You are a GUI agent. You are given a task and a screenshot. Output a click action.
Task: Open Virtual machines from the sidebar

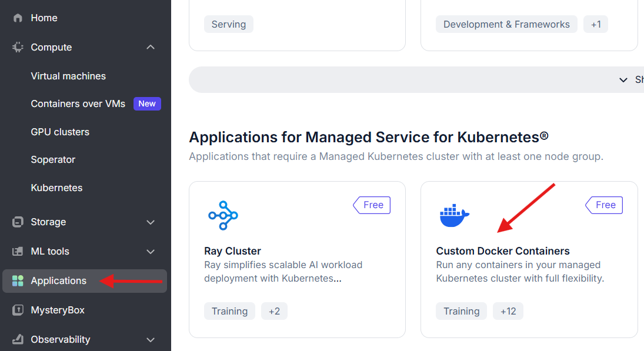click(x=68, y=76)
